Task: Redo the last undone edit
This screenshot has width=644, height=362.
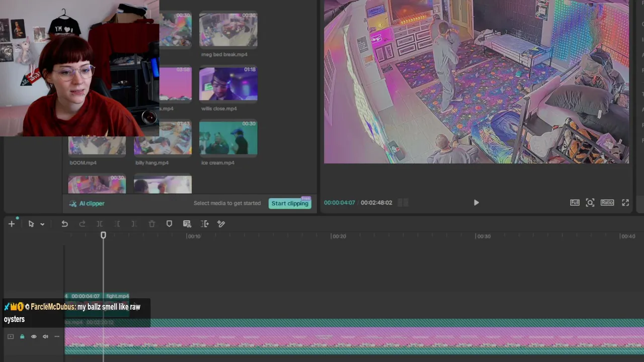Action: click(x=82, y=224)
